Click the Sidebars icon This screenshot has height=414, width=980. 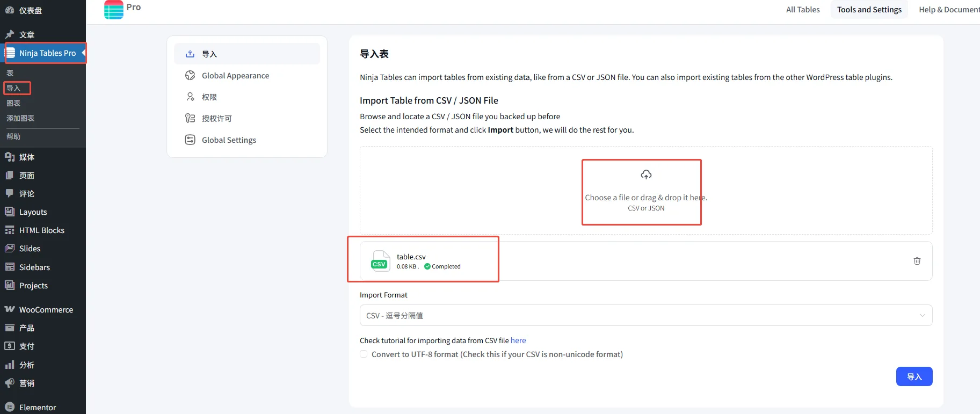(10, 267)
